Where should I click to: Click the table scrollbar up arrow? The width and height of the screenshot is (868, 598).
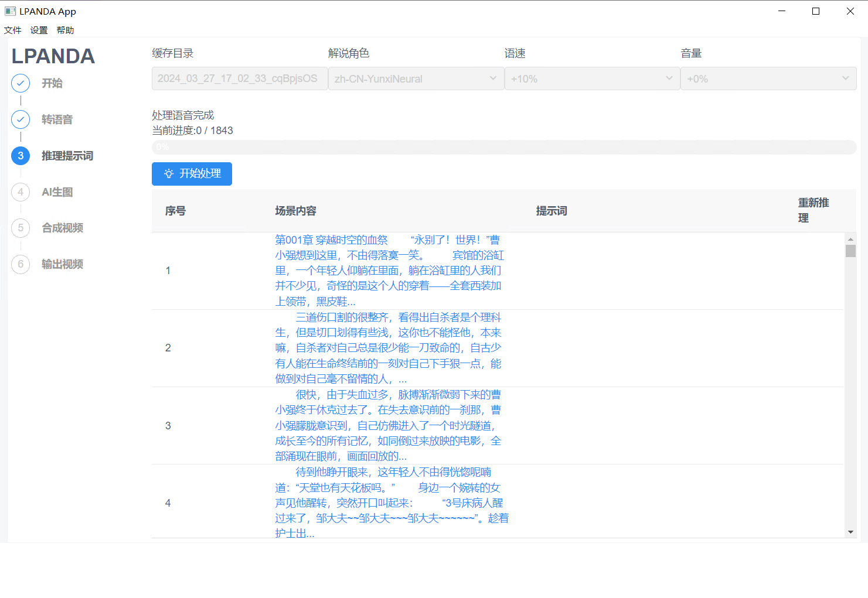click(x=850, y=238)
